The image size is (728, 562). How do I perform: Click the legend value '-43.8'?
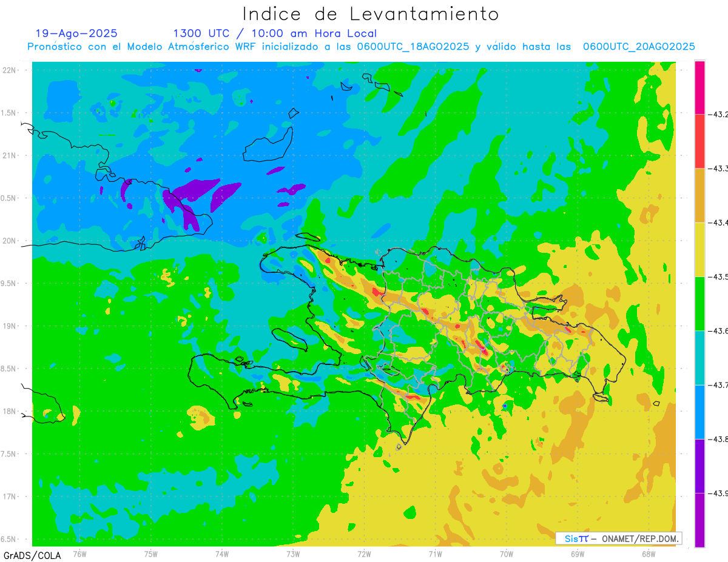tap(718, 439)
